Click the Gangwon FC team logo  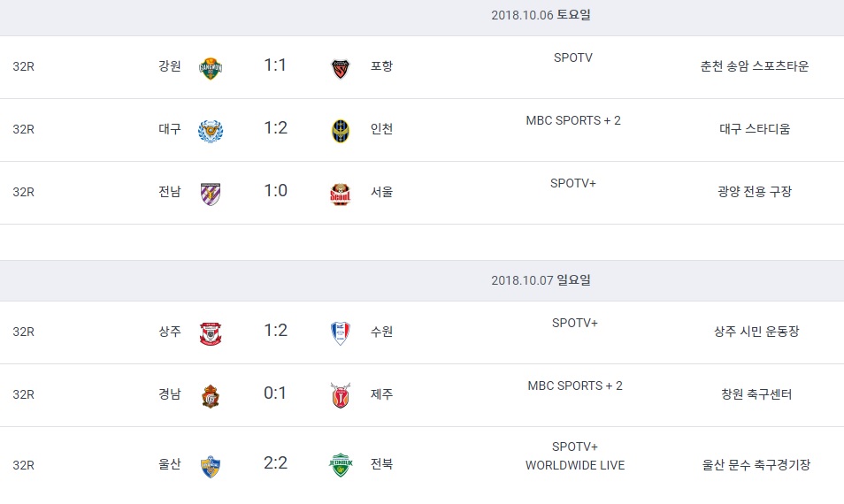[211, 68]
